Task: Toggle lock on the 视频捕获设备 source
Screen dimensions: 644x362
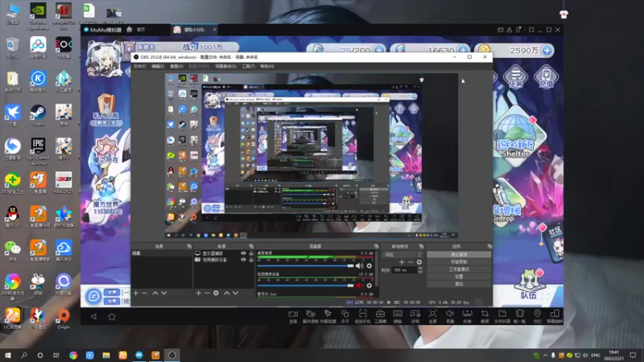Action: click(251, 259)
